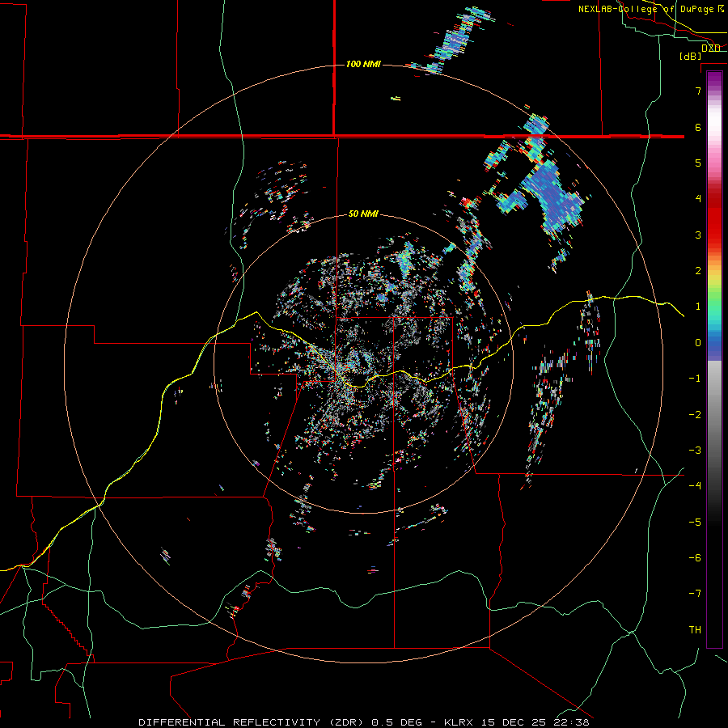Click the [dB] units label
The width and height of the screenshot is (728, 728).
point(690,56)
